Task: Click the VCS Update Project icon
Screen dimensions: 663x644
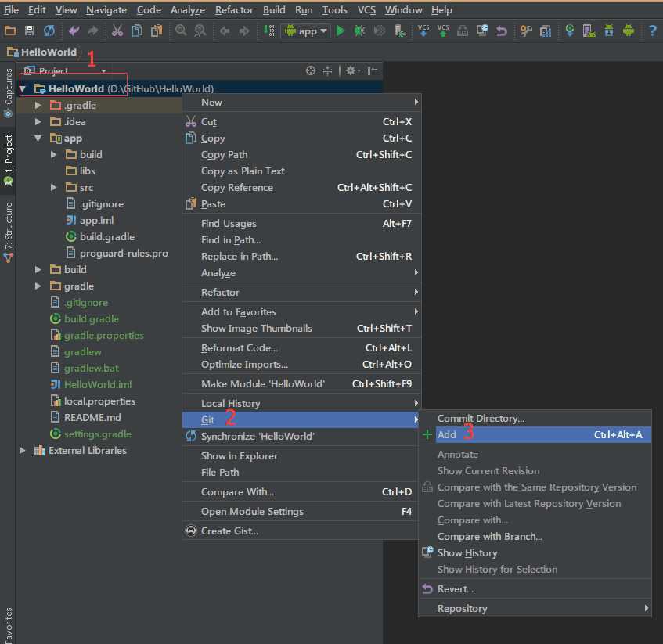Action: pos(423,31)
